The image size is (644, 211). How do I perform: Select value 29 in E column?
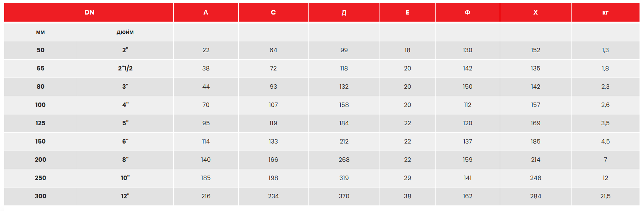pyautogui.click(x=407, y=178)
